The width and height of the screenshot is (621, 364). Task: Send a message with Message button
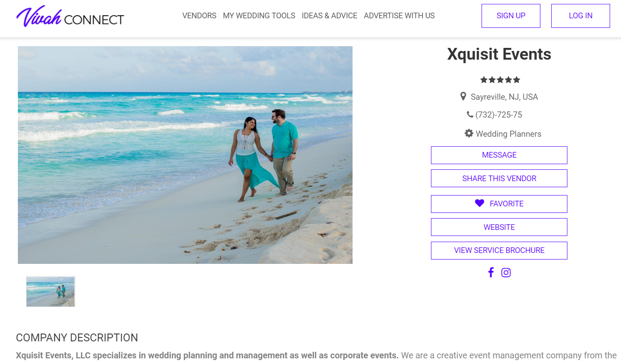499,155
